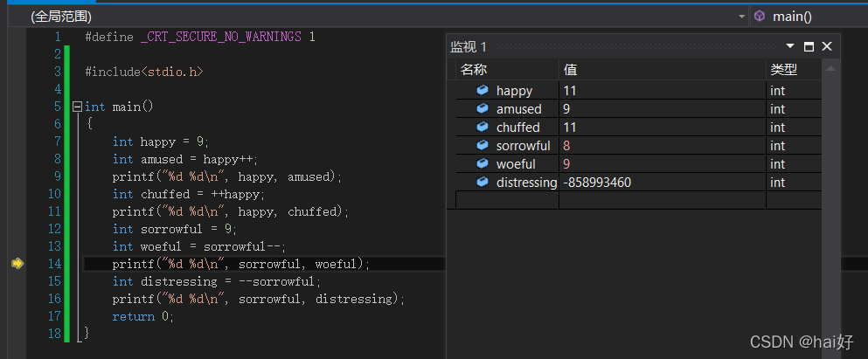The width and height of the screenshot is (868, 359).
Task: Open the 全局范围 scope dropdown
Action: [741, 16]
